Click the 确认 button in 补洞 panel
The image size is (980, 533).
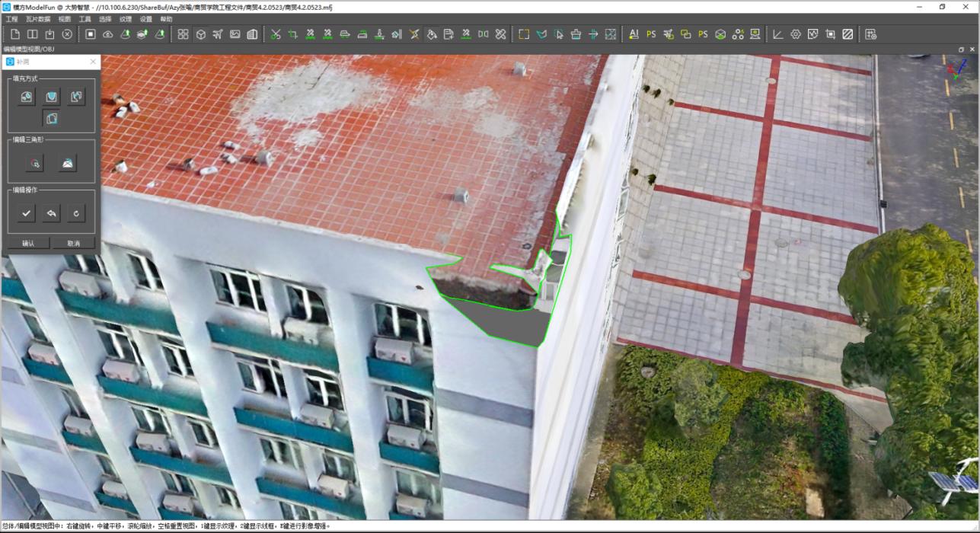[x=28, y=244]
